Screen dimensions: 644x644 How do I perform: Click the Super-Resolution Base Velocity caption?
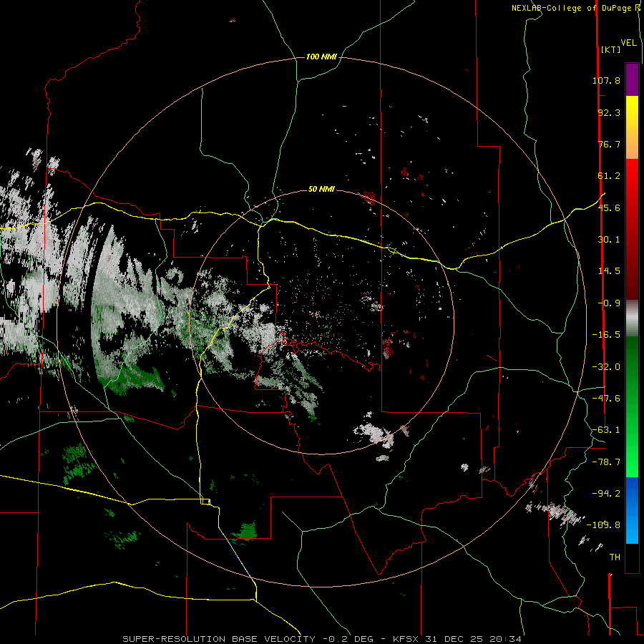[322, 639]
